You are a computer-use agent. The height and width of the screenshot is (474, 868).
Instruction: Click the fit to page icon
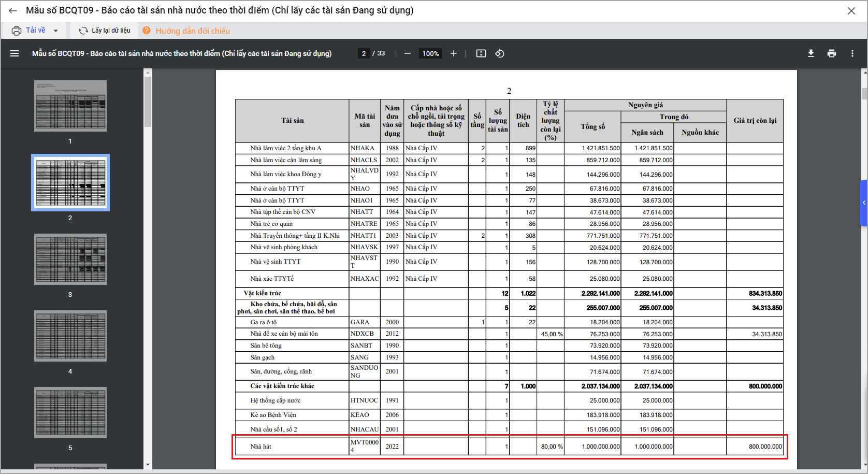[x=481, y=53]
